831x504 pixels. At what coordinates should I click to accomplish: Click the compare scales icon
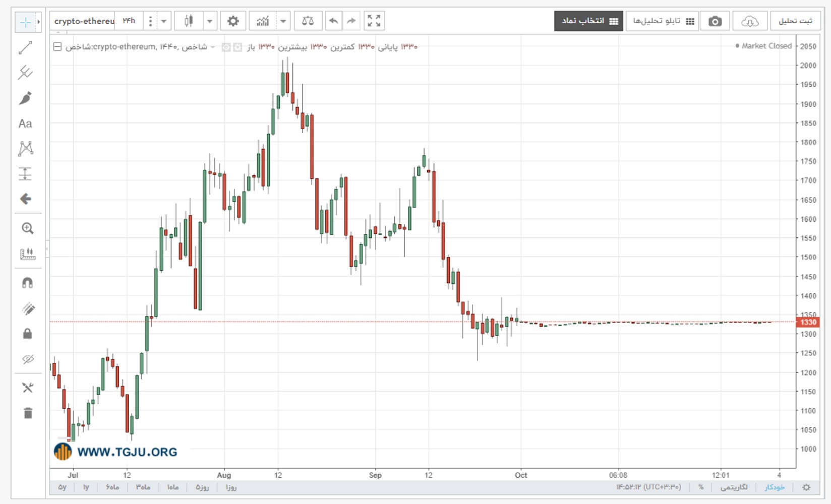pos(308,21)
